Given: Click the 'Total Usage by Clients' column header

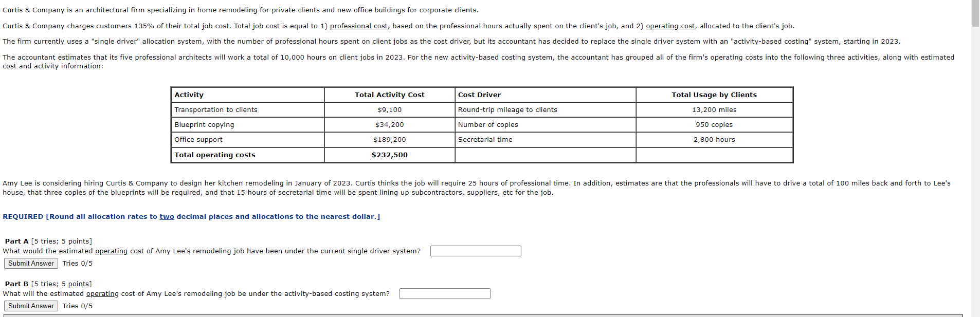Looking at the screenshot, I should click(x=714, y=95).
